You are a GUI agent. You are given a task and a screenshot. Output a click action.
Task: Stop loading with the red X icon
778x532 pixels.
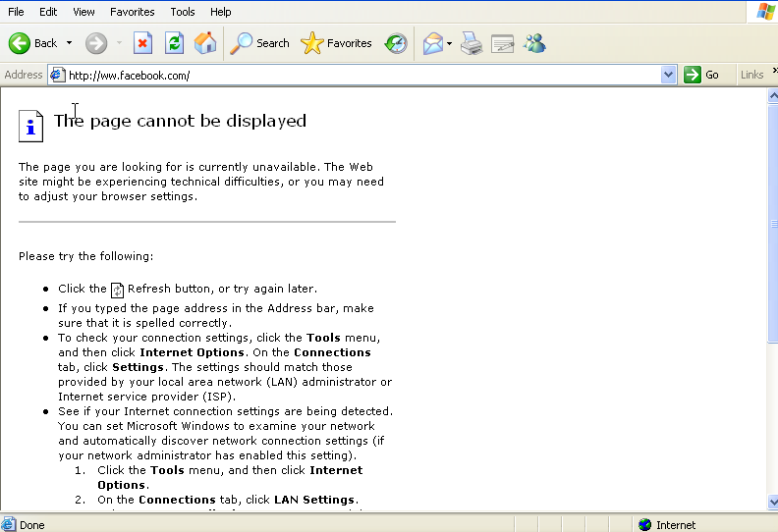point(142,43)
